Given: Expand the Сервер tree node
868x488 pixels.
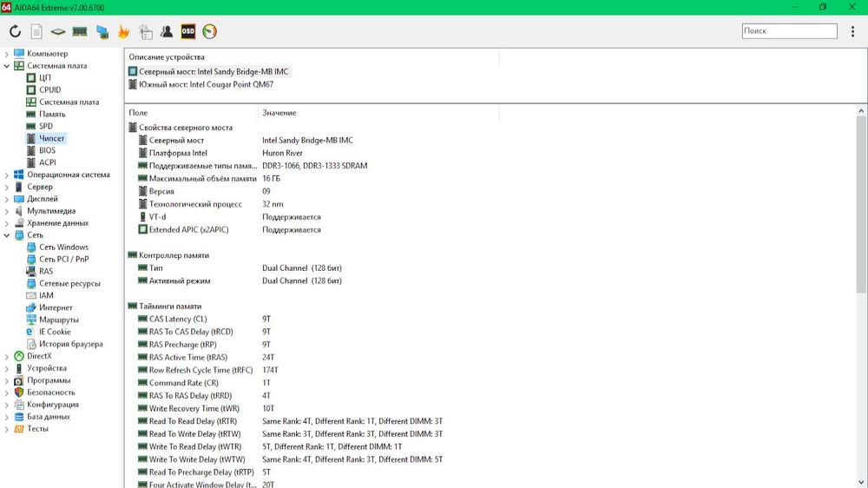Looking at the screenshot, I should click(7, 188).
